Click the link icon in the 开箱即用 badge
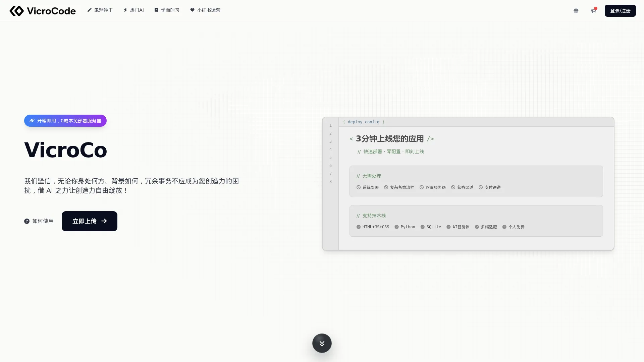The width and height of the screenshot is (644, 362). coord(32,121)
